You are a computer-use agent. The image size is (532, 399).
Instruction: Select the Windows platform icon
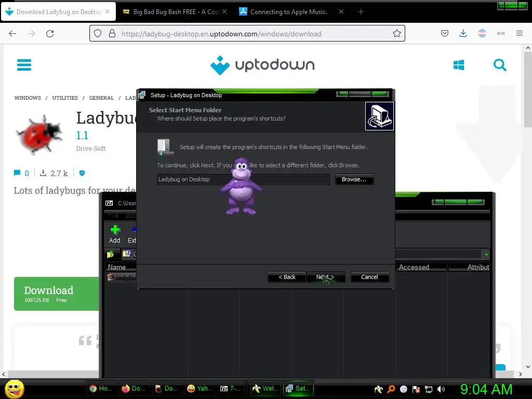click(458, 65)
